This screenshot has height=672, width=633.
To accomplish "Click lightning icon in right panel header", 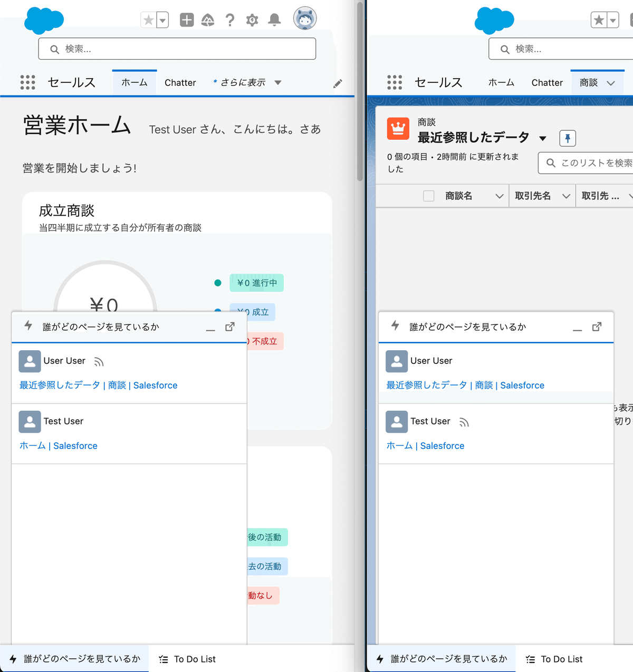I will click(396, 325).
